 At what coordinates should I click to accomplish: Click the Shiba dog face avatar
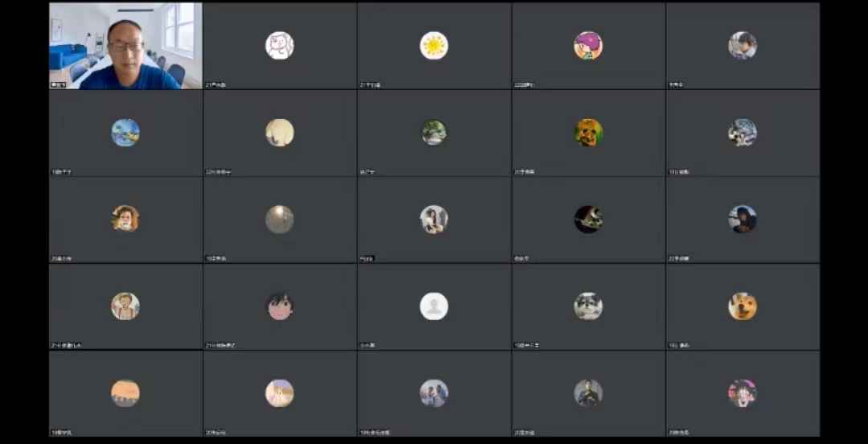[x=743, y=306]
